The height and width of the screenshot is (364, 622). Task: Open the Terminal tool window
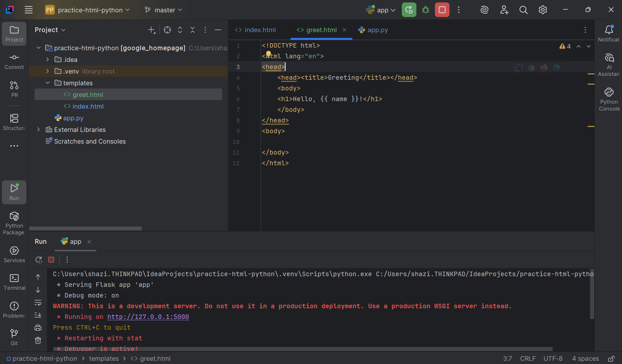click(x=14, y=282)
